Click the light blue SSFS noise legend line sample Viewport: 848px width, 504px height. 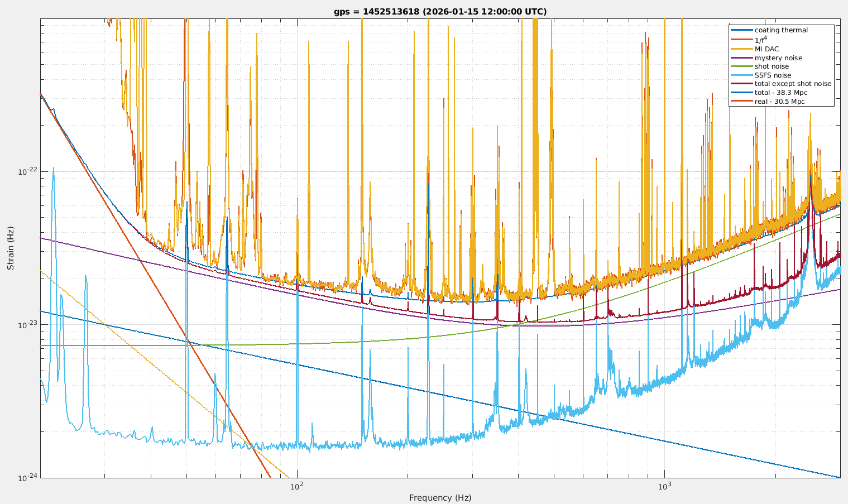741,75
